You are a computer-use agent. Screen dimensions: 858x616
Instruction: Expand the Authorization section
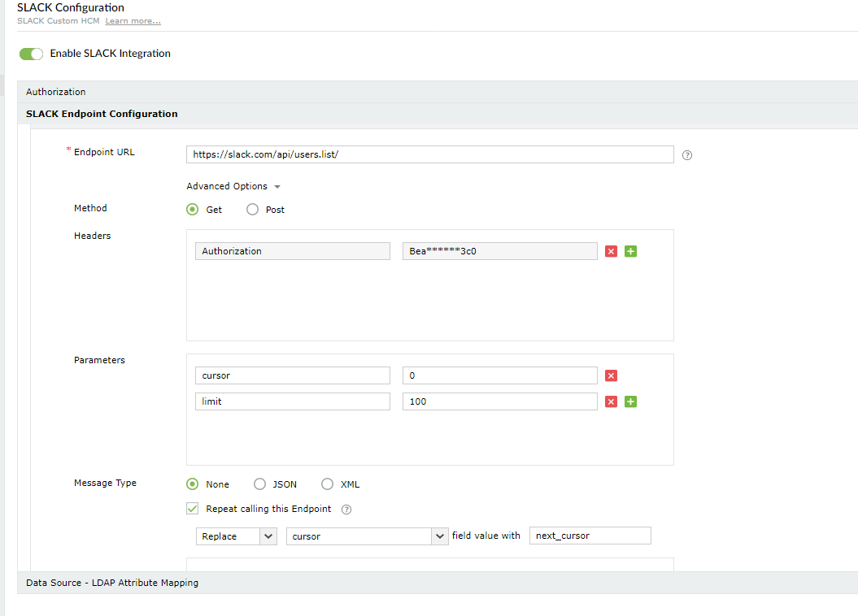pos(55,92)
